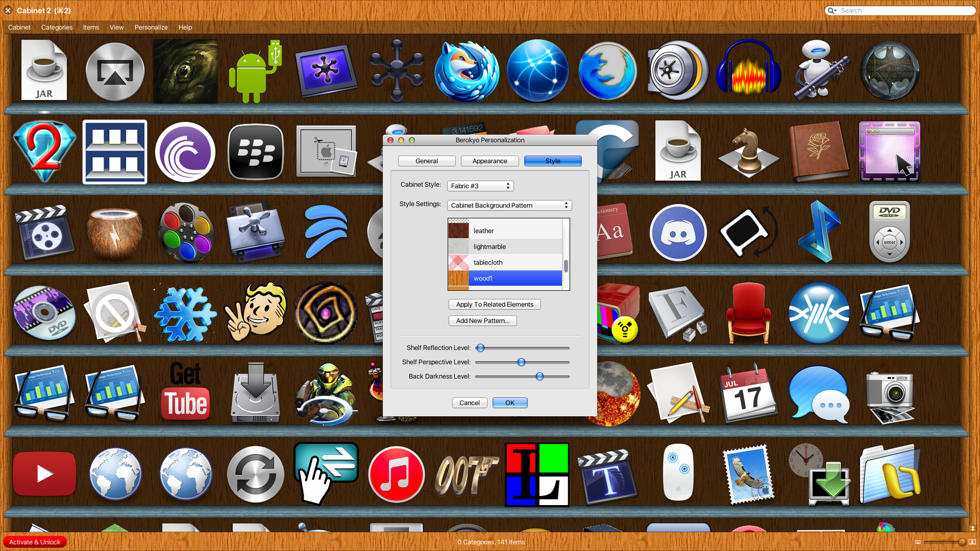Viewport: 980px width, 551px height.
Task: Open the Personalize menu
Action: tap(151, 28)
